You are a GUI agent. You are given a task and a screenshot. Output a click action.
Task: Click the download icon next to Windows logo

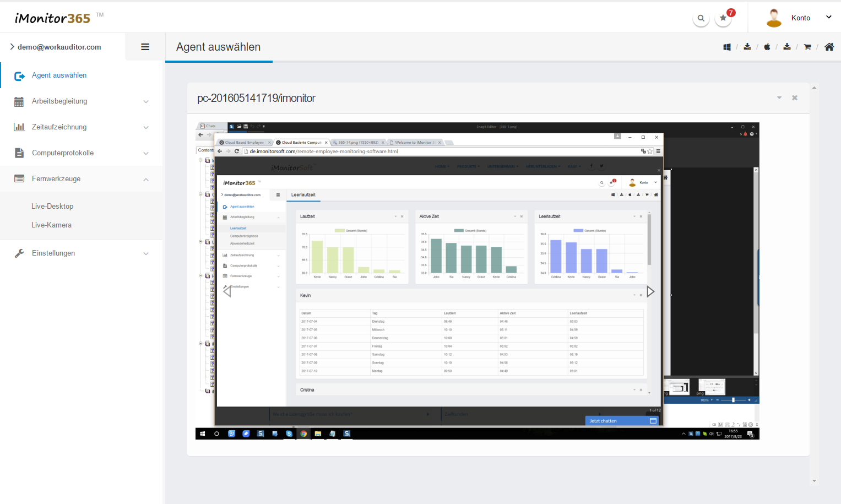(x=747, y=47)
